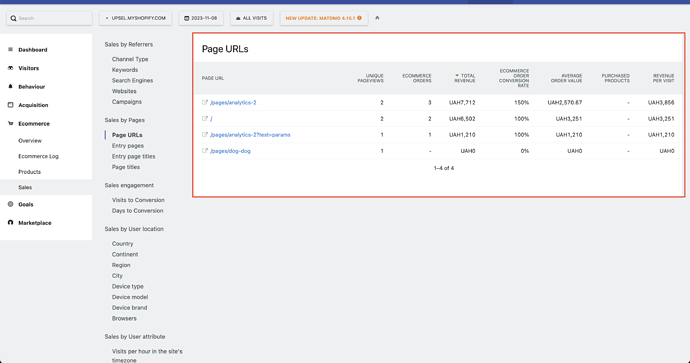Screen dimensions: 690x363
Task: Open the 2023-11-08 date picker
Action: (201, 18)
